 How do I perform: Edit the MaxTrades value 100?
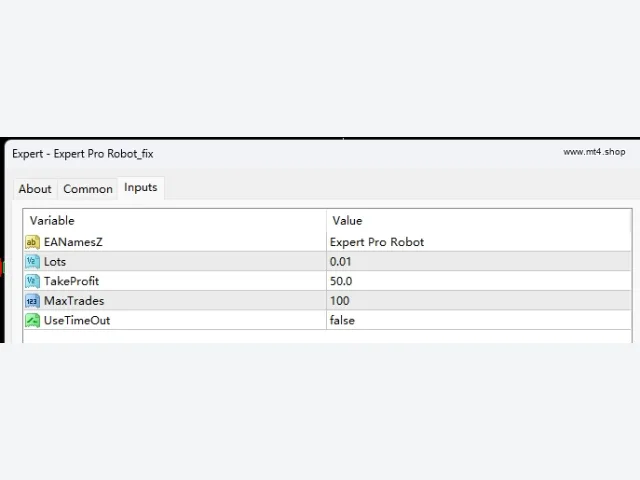(x=478, y=301)
